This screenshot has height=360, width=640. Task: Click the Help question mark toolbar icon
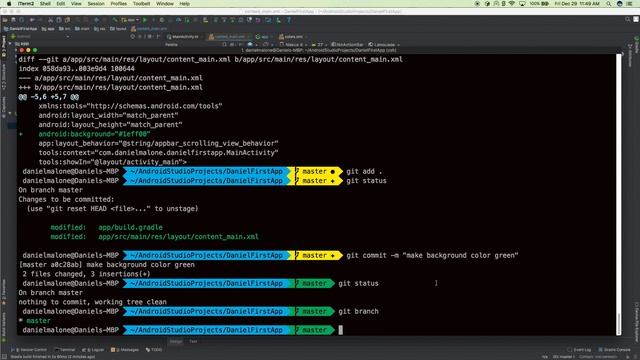[289, 20]
